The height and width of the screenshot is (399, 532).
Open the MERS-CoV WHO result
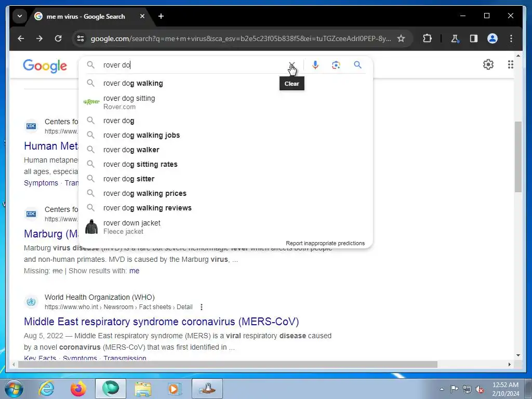pyautogui.click(x=162, y=322)
